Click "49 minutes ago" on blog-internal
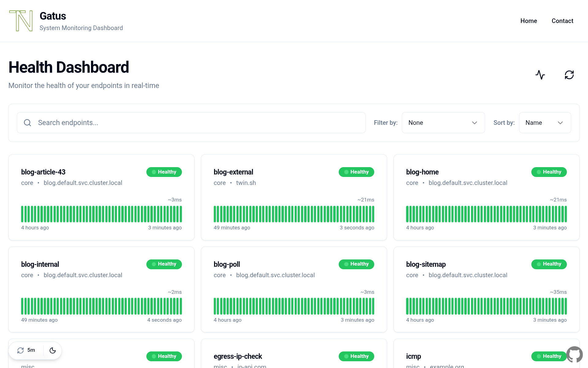 tap(39, 320)
